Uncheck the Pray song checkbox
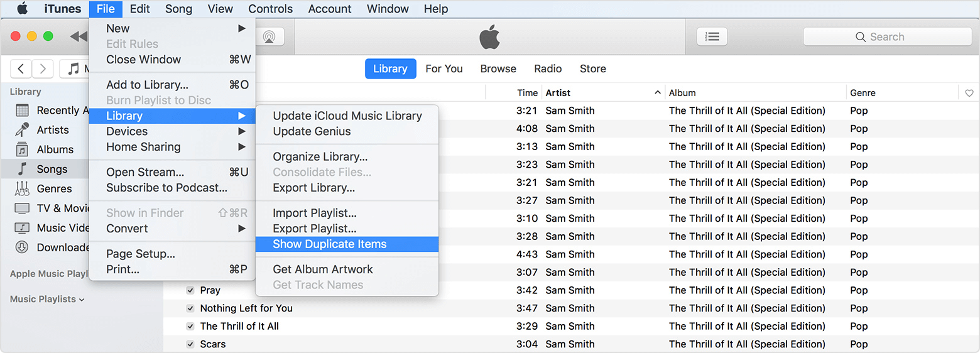Image resolution: width=980 pixels, height=353 pixels. click(190, 290)
